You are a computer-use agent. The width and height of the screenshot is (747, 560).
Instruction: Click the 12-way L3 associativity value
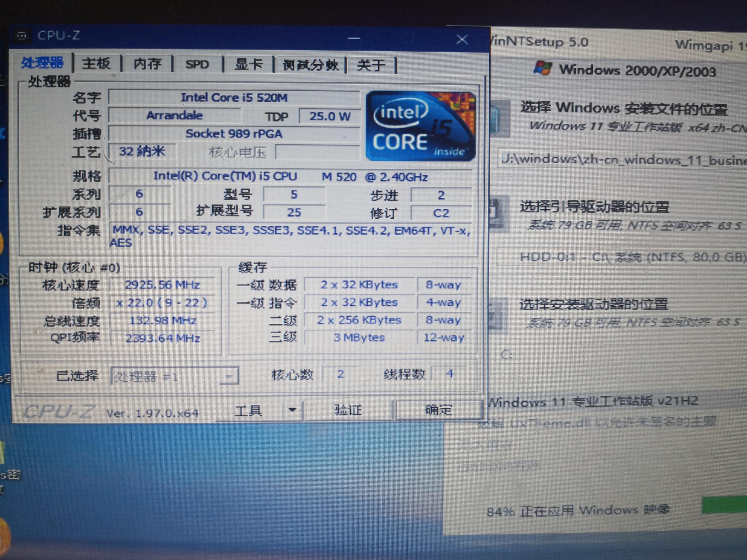[x=444, y=338]
